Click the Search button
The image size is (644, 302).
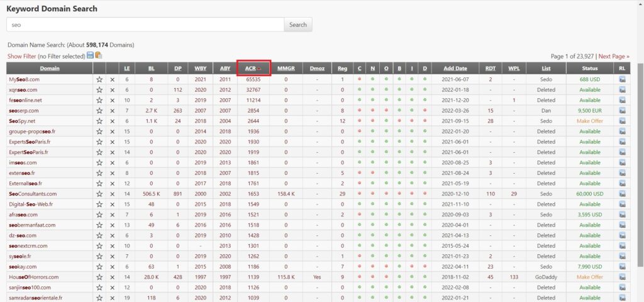pos(297,25)
